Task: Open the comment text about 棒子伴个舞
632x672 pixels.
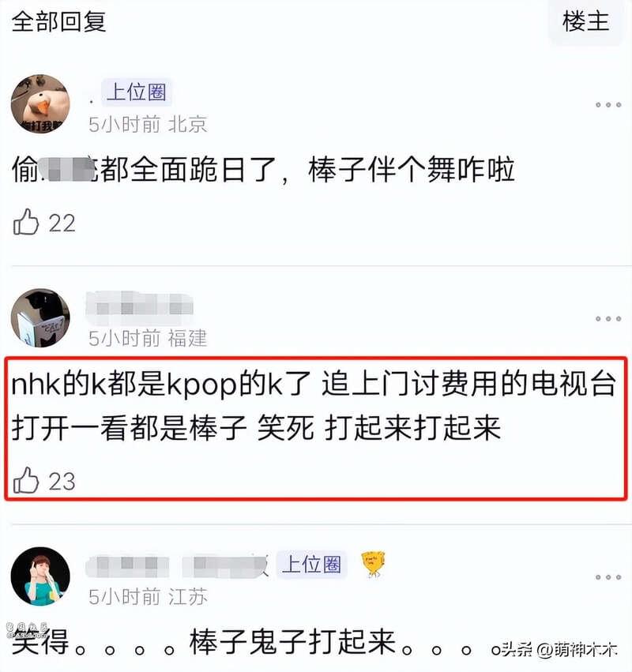Action: tap(263, 170)
